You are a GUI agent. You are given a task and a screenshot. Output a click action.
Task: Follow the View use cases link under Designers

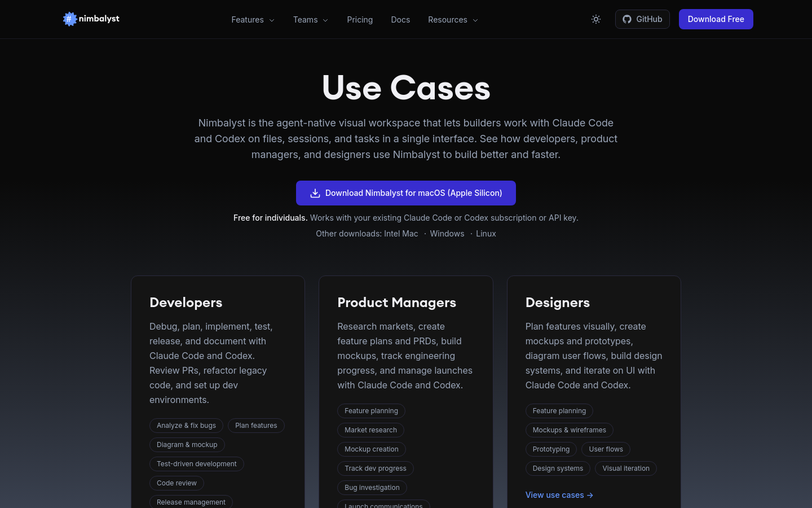pyautogui.click(x=559, y=495)
